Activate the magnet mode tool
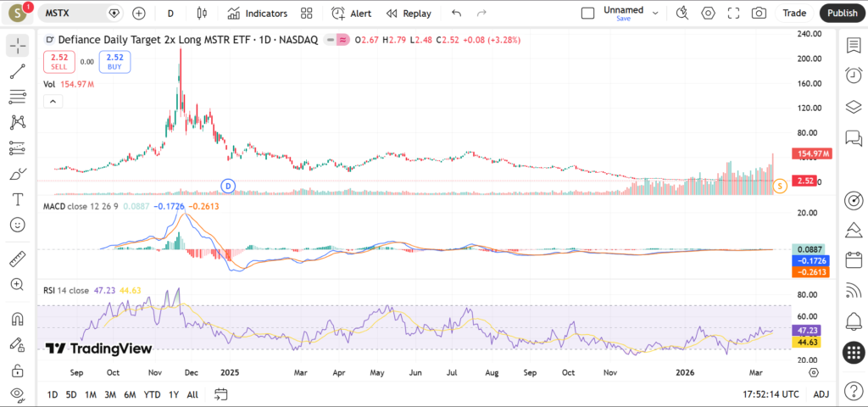The height and width of the screenshot is (407, 868). pyautogui.click(x=17, y=320)
